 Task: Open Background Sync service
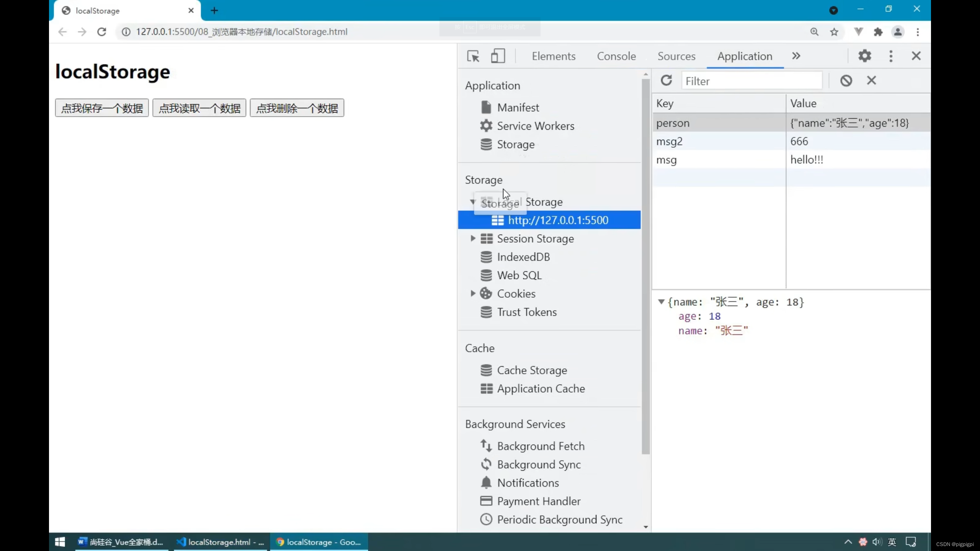tap(531, 464)
